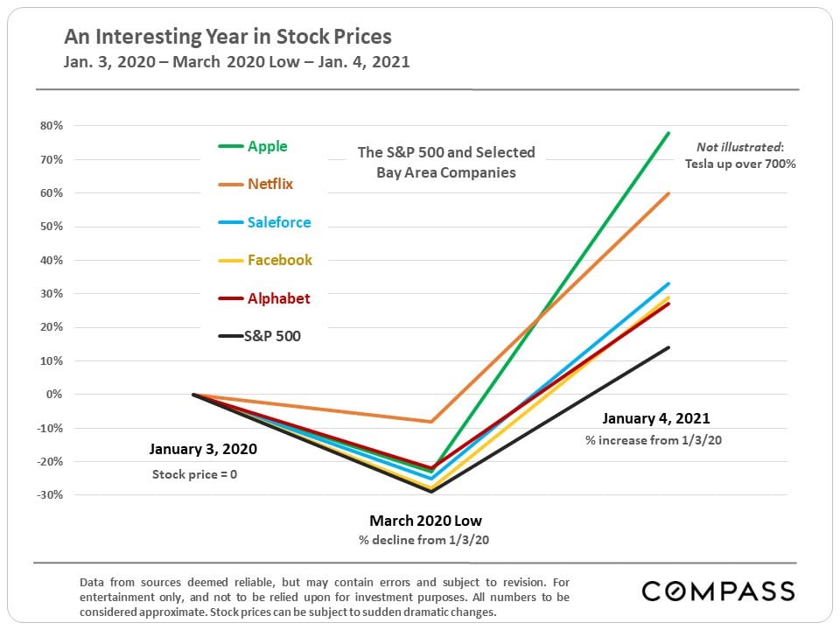Click the black S&P 500 legend line
The width and height of the screenshot is (840, 630).
(x=230, y=336)
